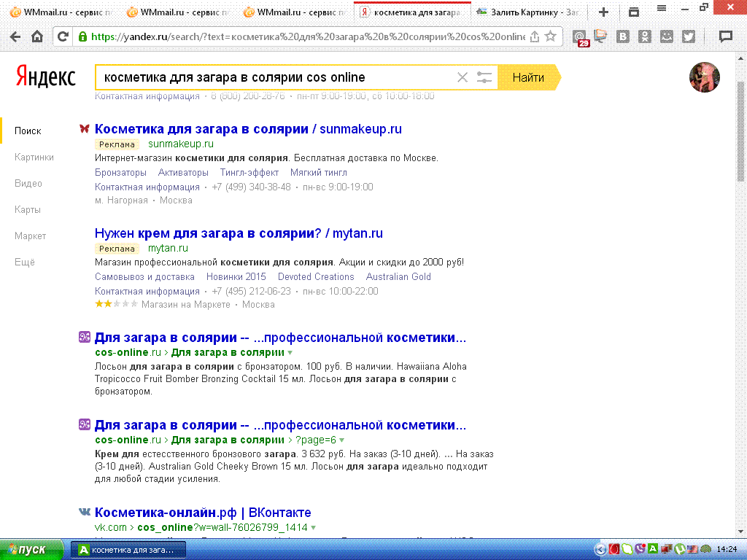Click the VK favicon beside Косметика-онлайн.рф
This screenshot has width=747, height=560.
(85, 512)
